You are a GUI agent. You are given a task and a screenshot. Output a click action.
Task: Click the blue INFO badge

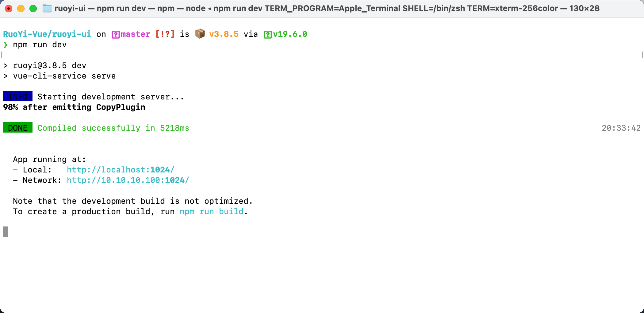[x=18, y=96]
